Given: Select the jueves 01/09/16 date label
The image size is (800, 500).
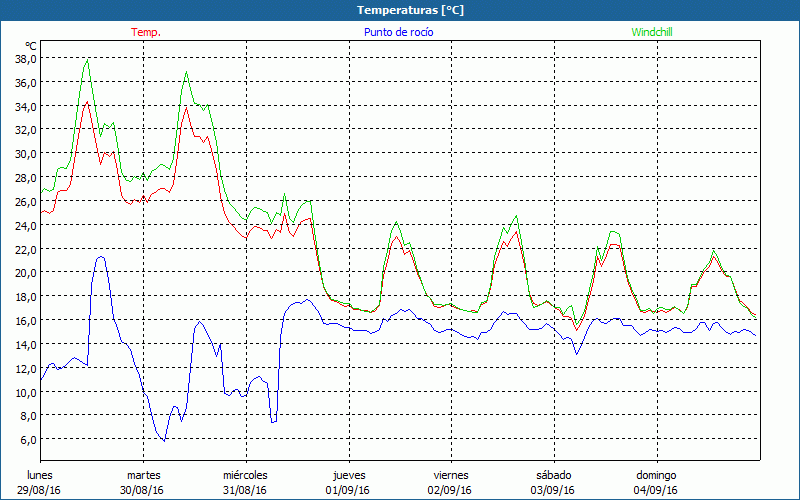Looking at the screenshot, I should [x=349, y=482].
